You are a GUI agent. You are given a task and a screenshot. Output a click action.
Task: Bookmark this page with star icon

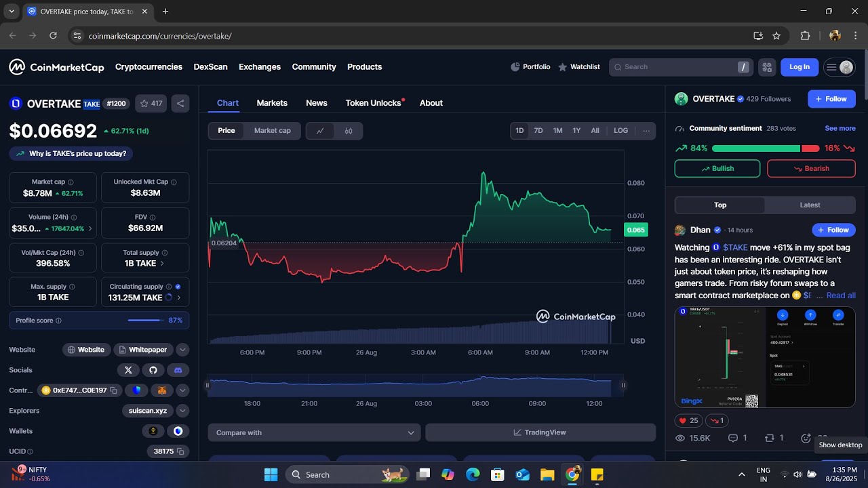point(776,36)
